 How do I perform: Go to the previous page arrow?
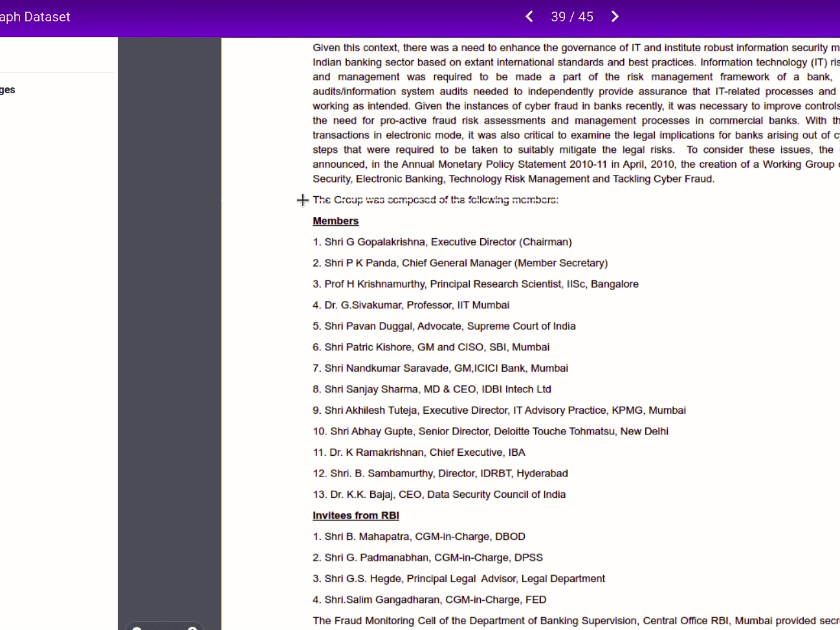coord(529,17)
